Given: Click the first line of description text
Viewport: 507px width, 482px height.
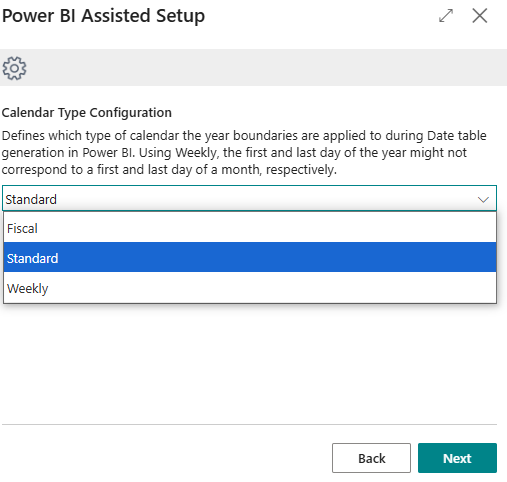Looking at the screenshot, I should click(244, 136).
